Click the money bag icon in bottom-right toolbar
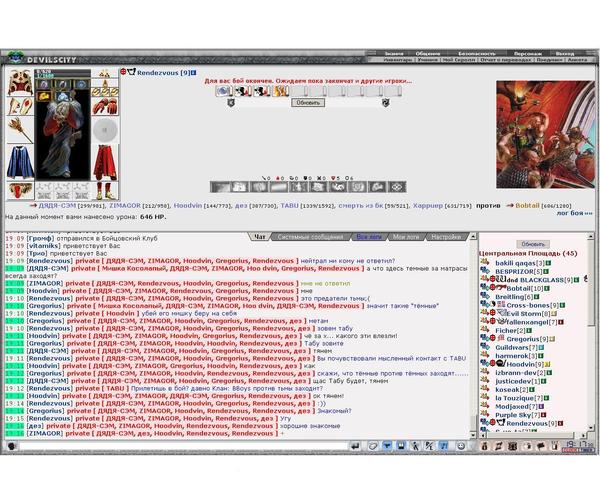 (484, 446)
